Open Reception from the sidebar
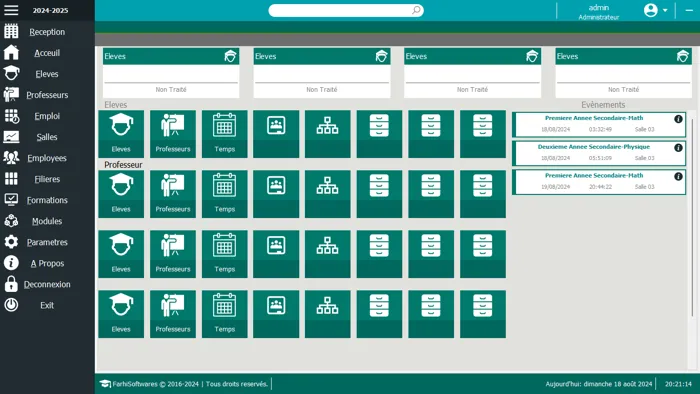The height and width of the screenshot is (394, 700). (x=47, y=32)
